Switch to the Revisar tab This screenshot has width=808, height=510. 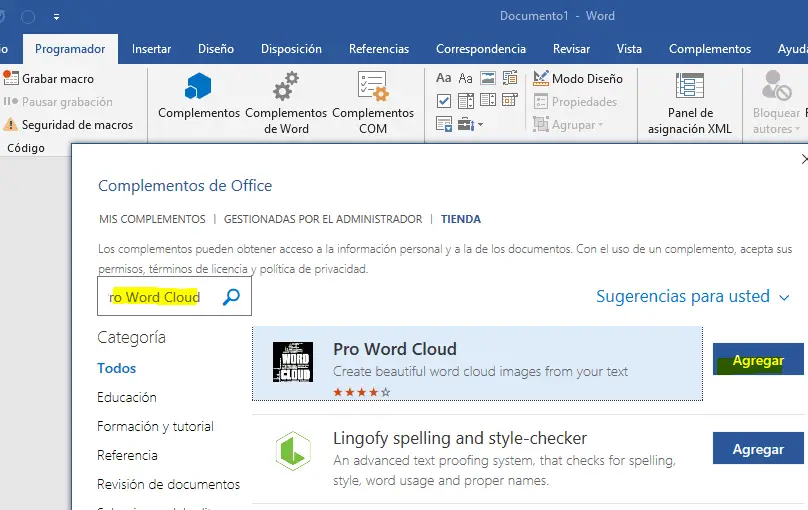(571, 49)
